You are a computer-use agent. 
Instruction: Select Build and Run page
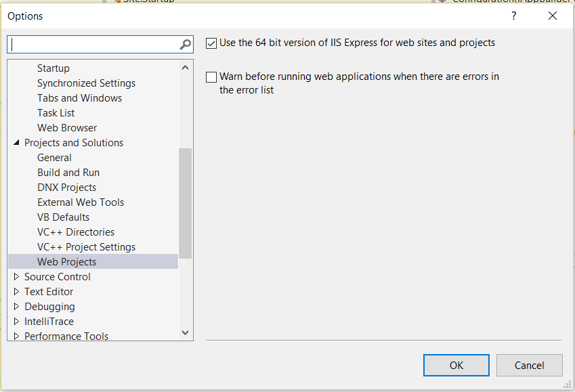tap(68, 173)
